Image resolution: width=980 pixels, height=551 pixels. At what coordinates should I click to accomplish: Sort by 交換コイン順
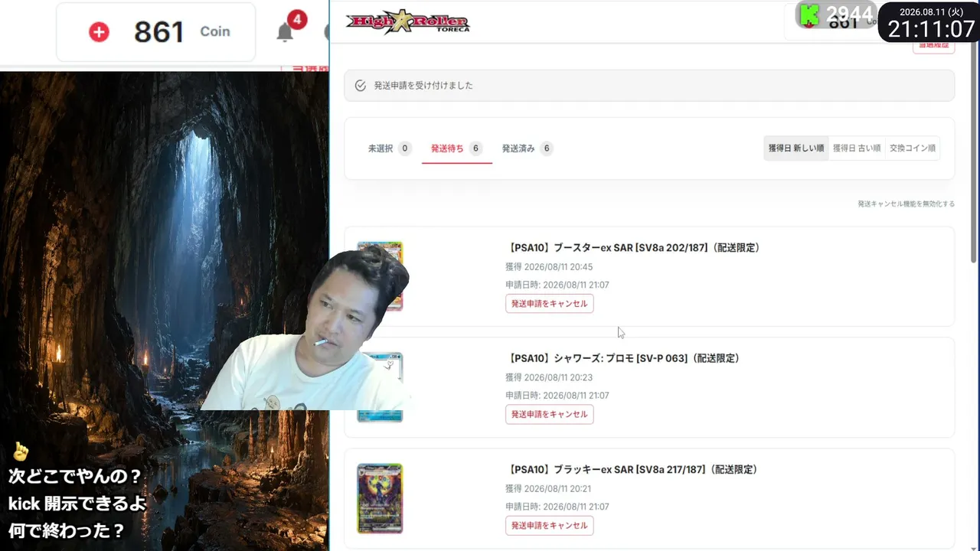(913, 148)
